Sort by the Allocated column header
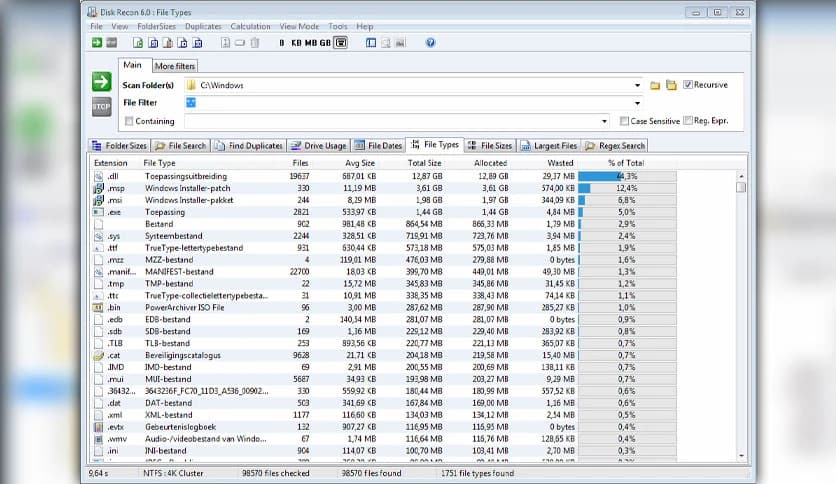The width and height of the screenshot is (836, 484). (x=491, y=163)
